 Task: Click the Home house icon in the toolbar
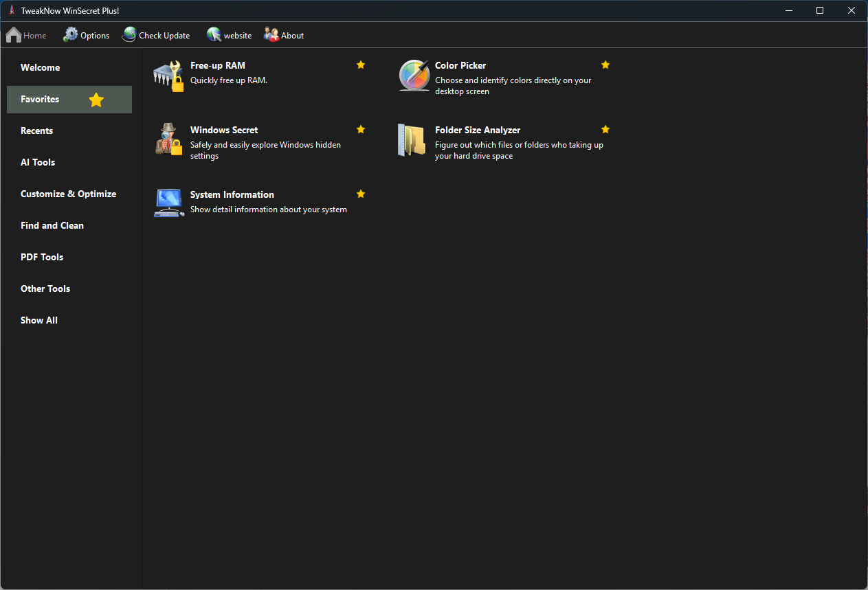coord(14,35)
